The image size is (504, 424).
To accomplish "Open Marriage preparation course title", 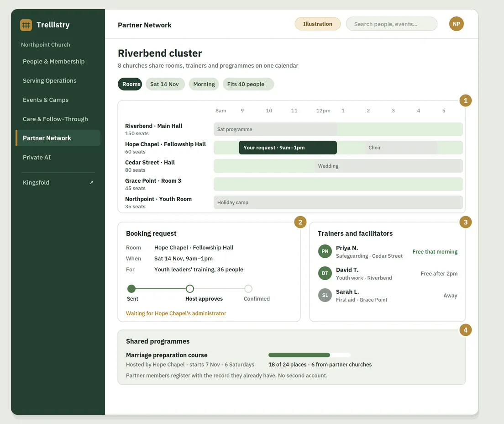I will point(167,355).
